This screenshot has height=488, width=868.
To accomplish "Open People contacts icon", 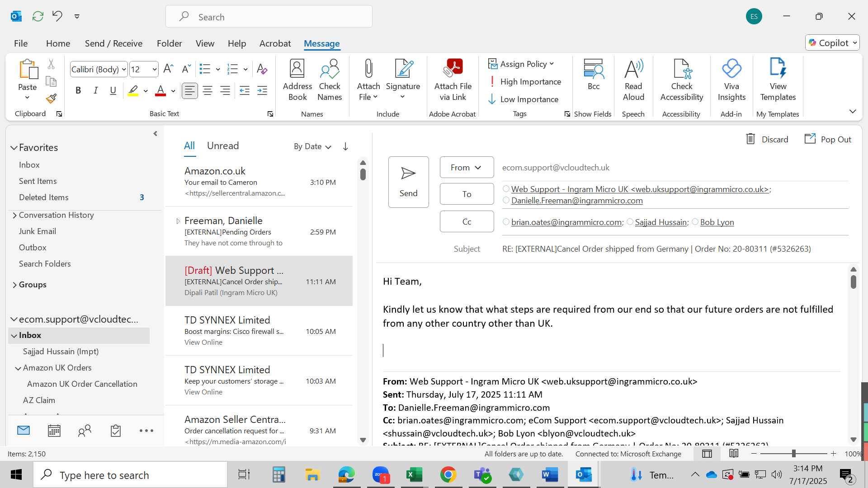I will click(x=85, y=431).
